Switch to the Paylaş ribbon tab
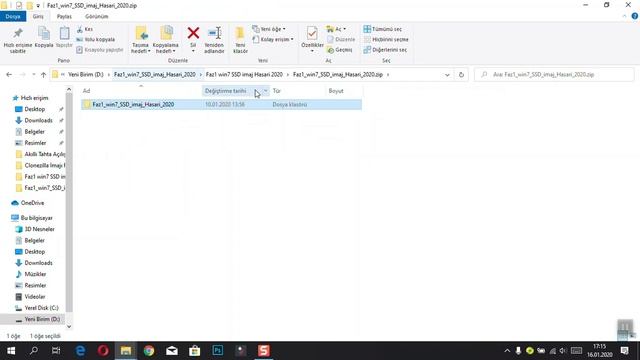The image size is (640, 360). click(x=64, y=17)
